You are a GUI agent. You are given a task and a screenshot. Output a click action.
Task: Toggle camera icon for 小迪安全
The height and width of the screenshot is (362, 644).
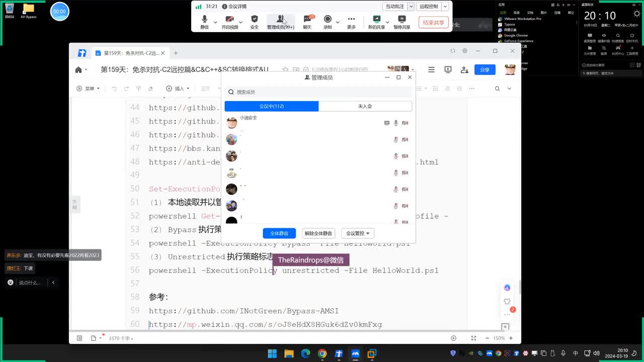(x=405, y=123)
